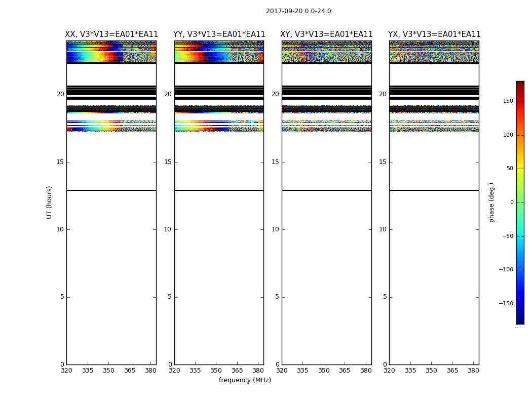Click the 150 tick label on the colorbar
Viewport: 532px width, 405px height.
coord(508,101)
